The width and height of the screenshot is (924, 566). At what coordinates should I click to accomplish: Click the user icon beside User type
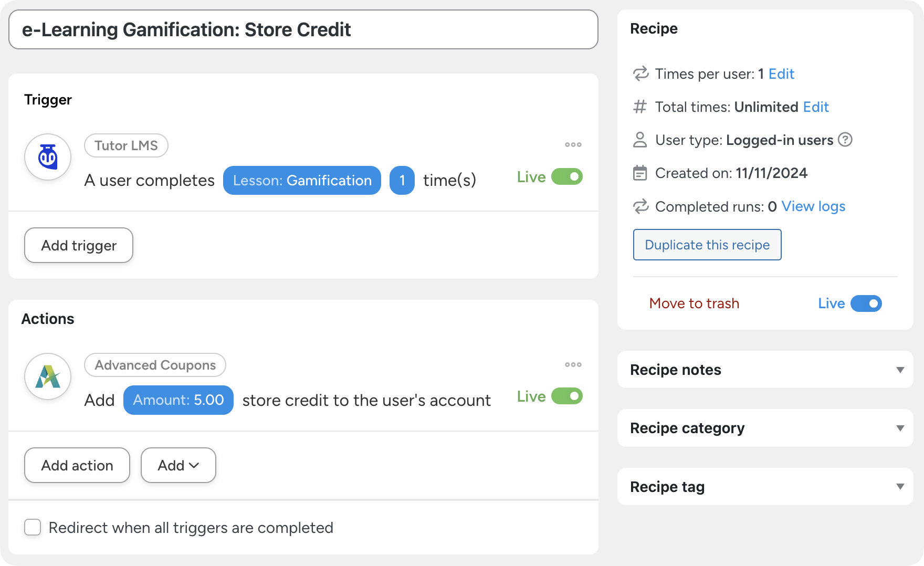pos(640,140)
